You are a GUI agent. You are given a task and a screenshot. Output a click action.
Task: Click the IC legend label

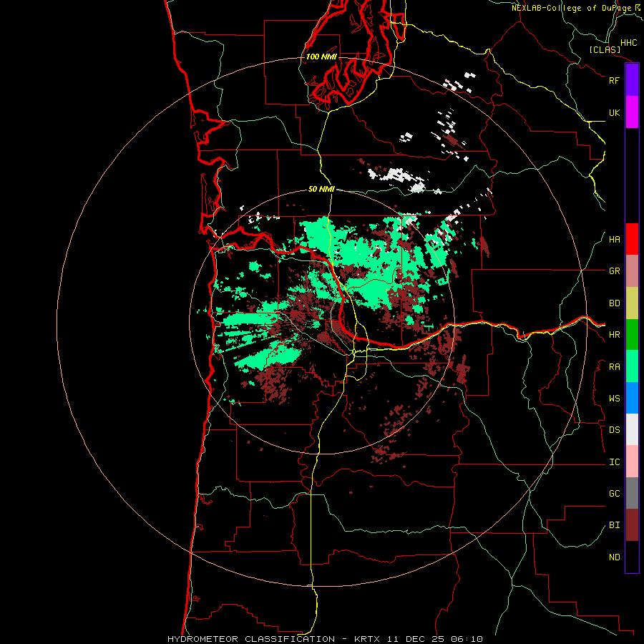tap(614, 462)
